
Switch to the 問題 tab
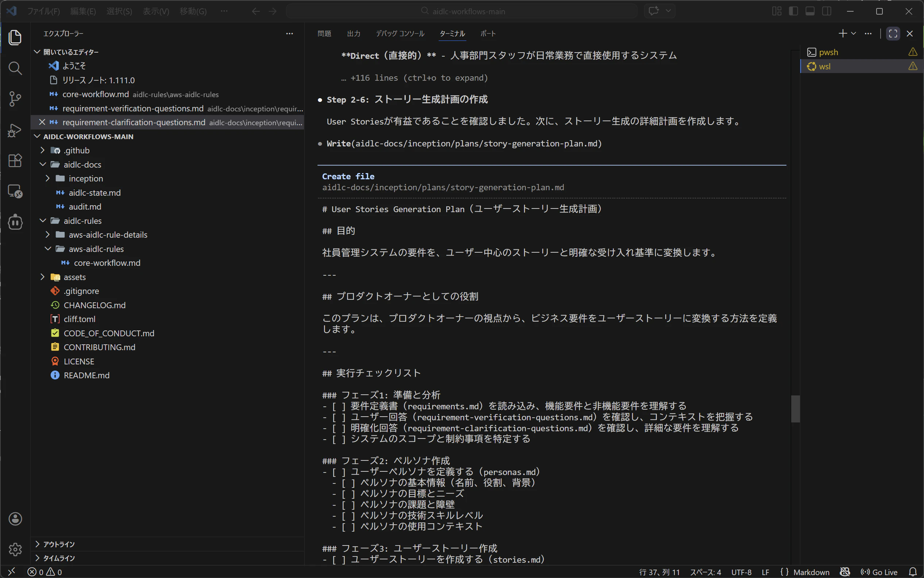point(324,34)
